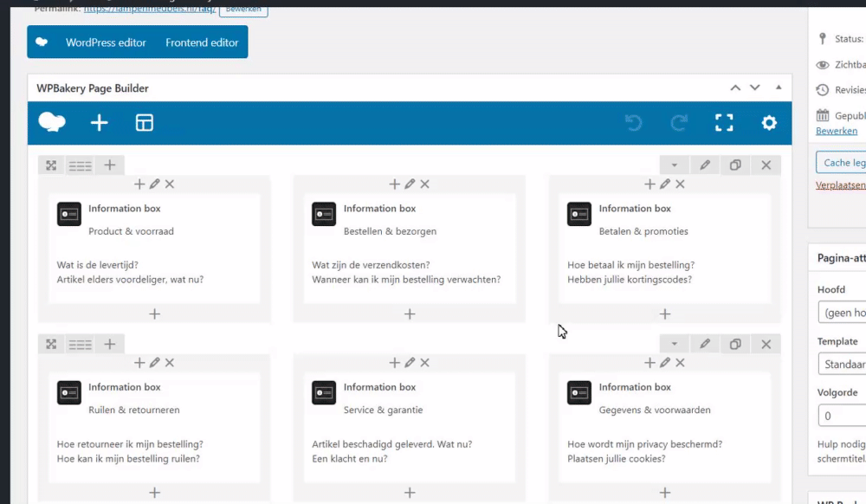The width and height of the screenshot is (866, 504).
Task: Append element below Product & voorraad box
Action: pyautogui.click(x=155, y=314)
